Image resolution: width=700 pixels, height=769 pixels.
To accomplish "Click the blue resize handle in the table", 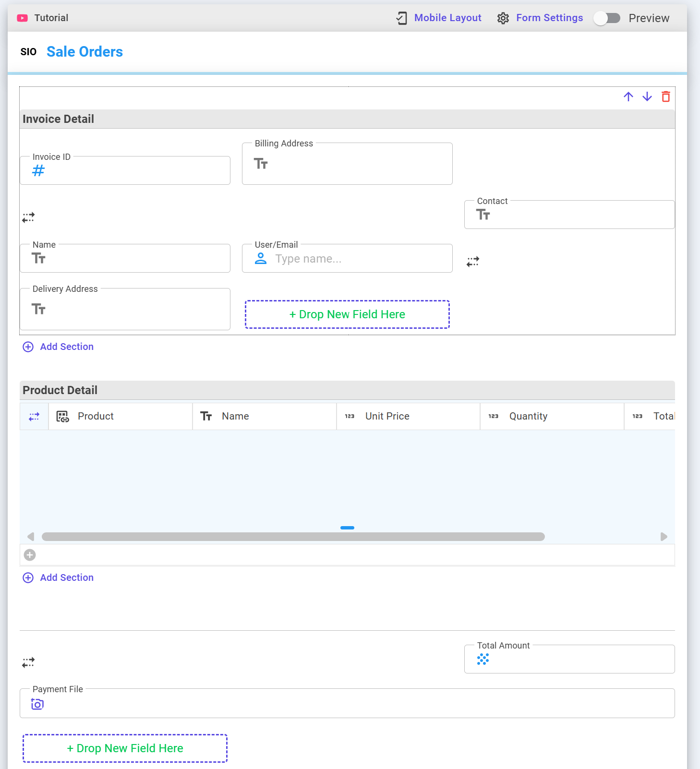I will [x=347, y=528].
